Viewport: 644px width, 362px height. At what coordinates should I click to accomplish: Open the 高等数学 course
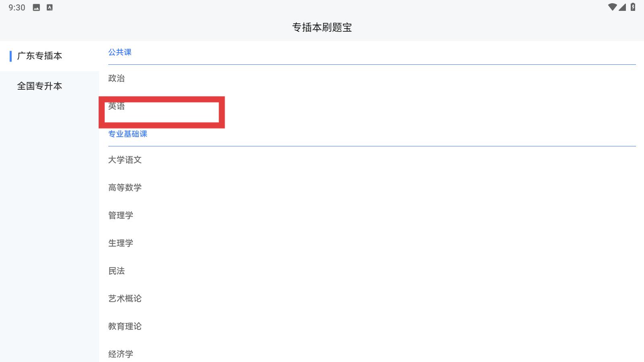(372, 188)
